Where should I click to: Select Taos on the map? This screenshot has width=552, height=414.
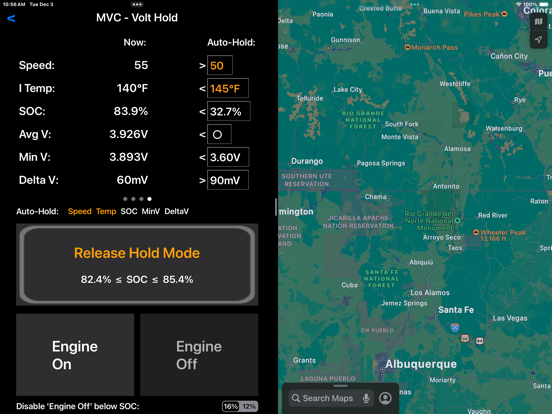point(455,248)
